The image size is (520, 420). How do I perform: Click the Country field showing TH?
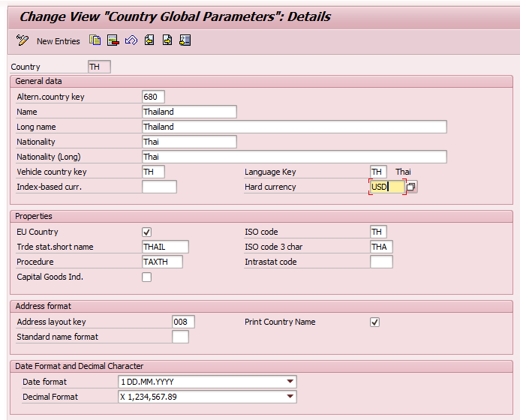click(99, 67)
